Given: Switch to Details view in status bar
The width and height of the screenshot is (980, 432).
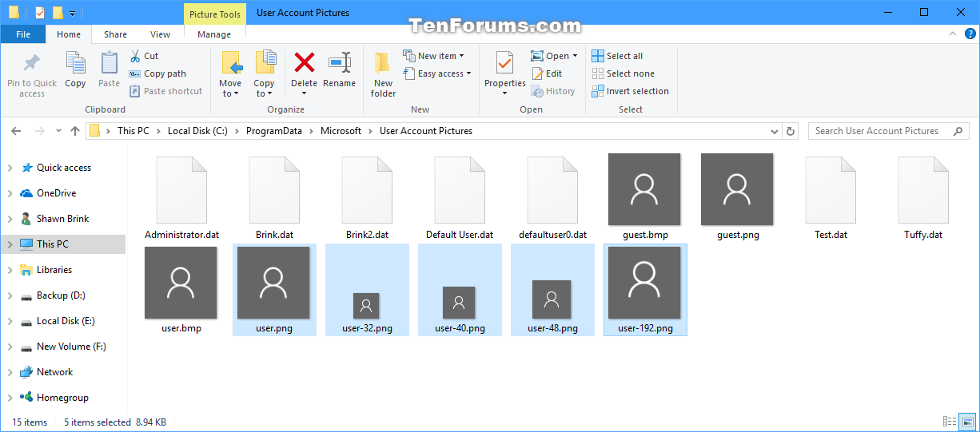Looking at the screenshot, I should [x=950, y=422].
